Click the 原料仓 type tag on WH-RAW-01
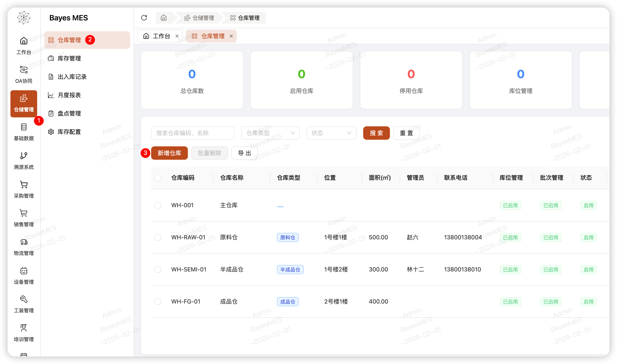Image resolution: width=617 pixels, height=364 pixels. (287, 237)
